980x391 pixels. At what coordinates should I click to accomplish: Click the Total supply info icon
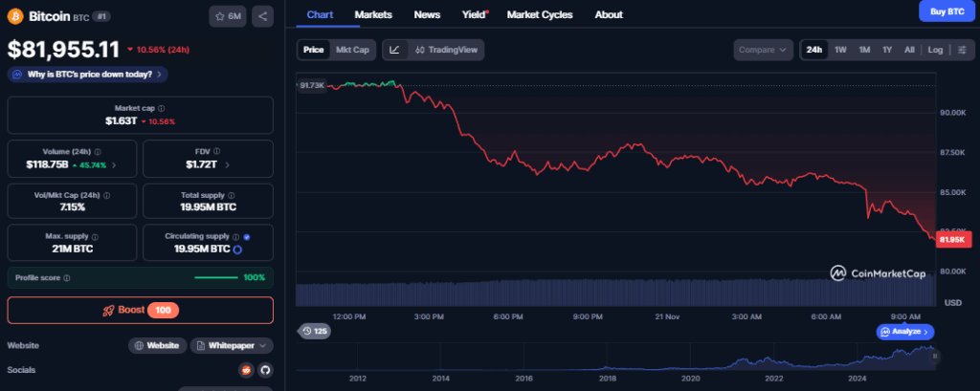coord(232,195)
